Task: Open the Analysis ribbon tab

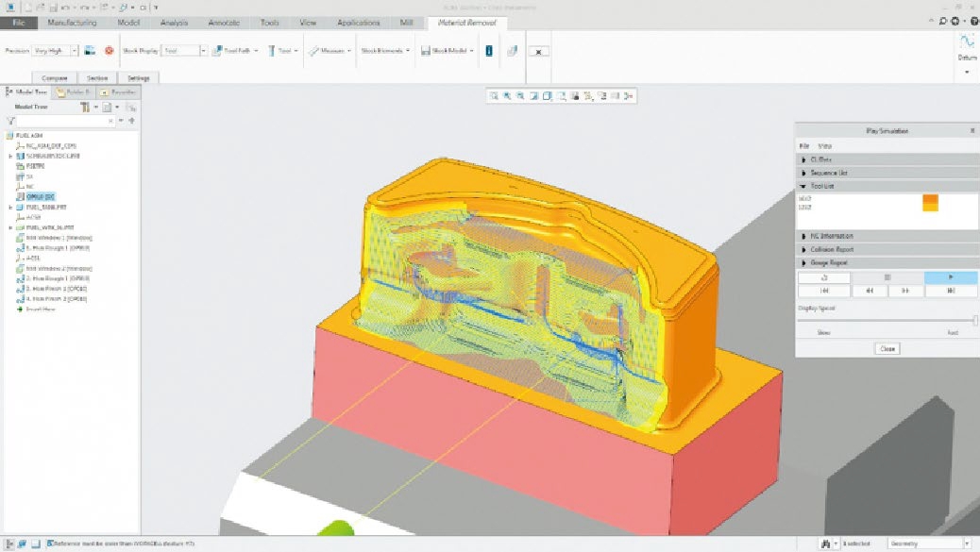Action: tap(174, 23)
